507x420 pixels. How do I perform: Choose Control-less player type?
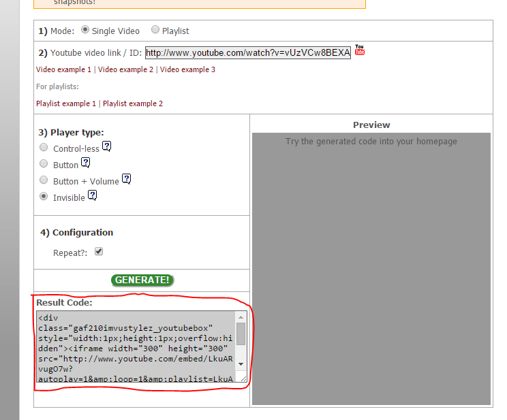[44, 147]
